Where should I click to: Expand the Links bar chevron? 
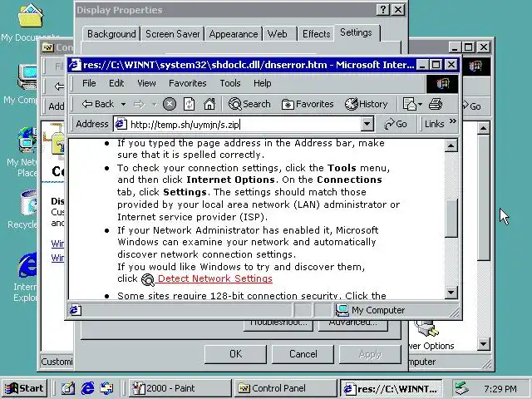coord(452,121)
